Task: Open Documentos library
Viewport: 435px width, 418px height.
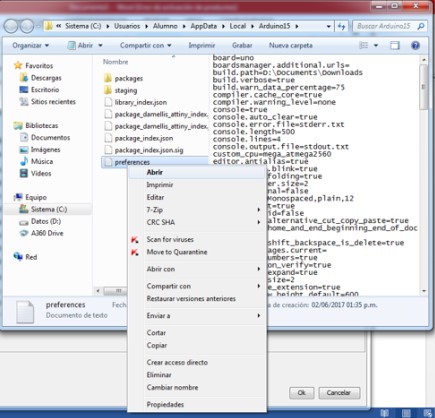Action: point(45,137)
